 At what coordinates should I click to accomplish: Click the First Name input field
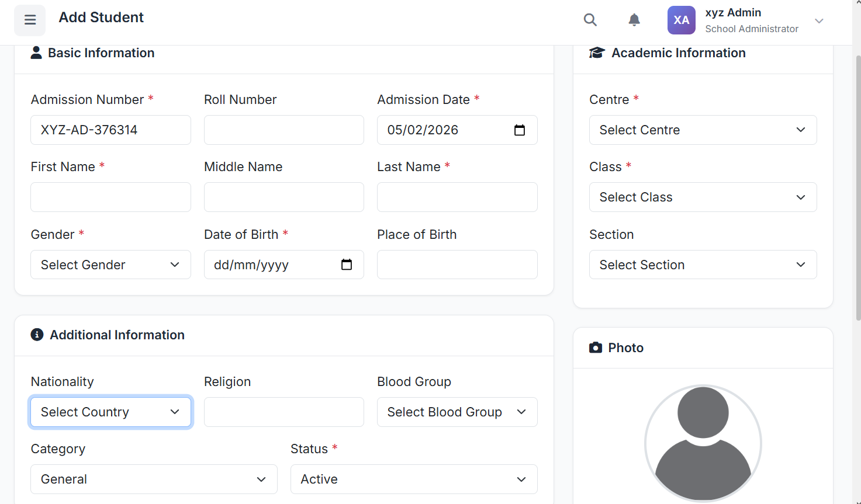coord(110,197)
